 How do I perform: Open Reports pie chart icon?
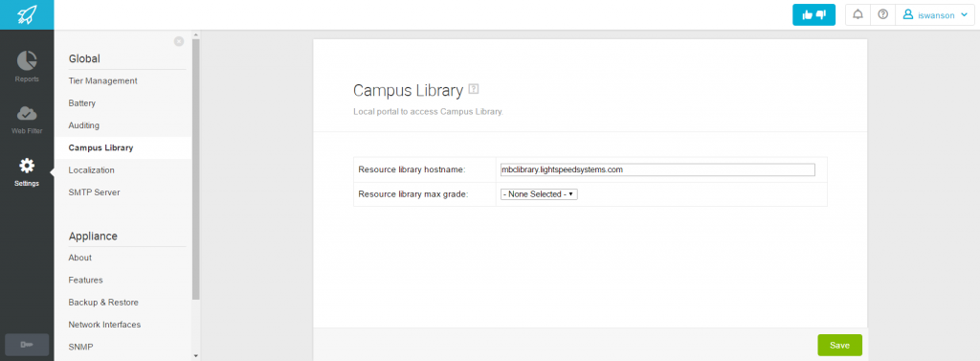27,60
